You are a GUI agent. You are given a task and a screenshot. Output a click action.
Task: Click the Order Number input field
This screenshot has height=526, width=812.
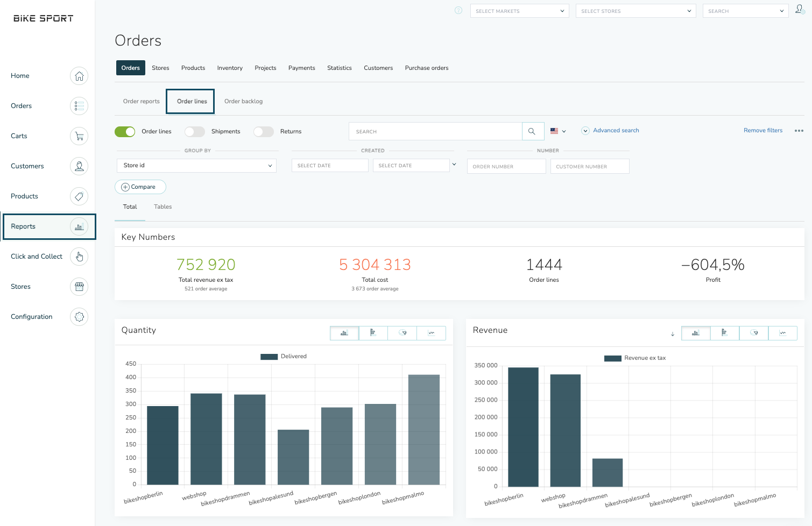coord(506,167)
